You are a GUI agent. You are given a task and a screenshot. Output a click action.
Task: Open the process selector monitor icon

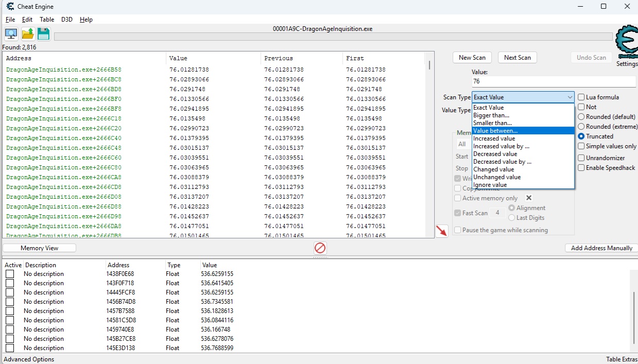(x=11, y=34)
